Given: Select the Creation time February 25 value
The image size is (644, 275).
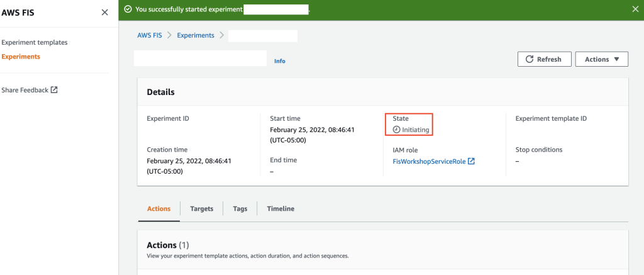Looking at the screenshot, I should point(189,166).
